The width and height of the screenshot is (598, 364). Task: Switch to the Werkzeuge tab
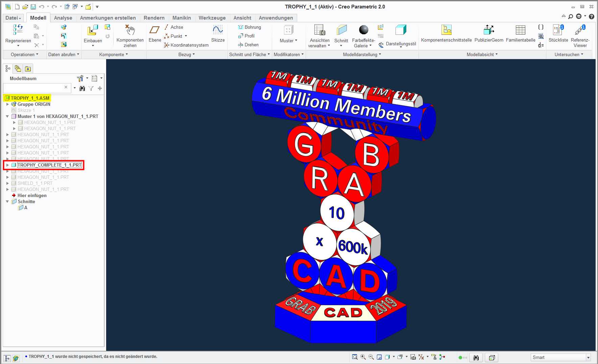212,18
